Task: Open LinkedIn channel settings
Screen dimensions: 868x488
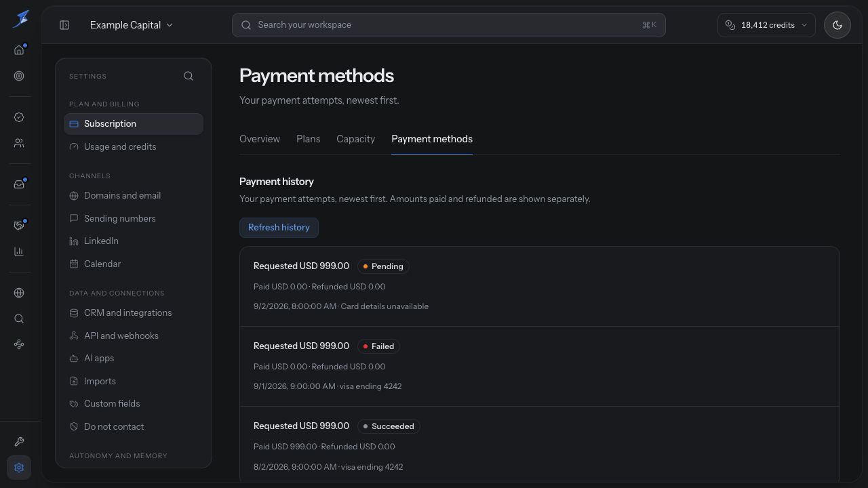Action: pos(134,241)
